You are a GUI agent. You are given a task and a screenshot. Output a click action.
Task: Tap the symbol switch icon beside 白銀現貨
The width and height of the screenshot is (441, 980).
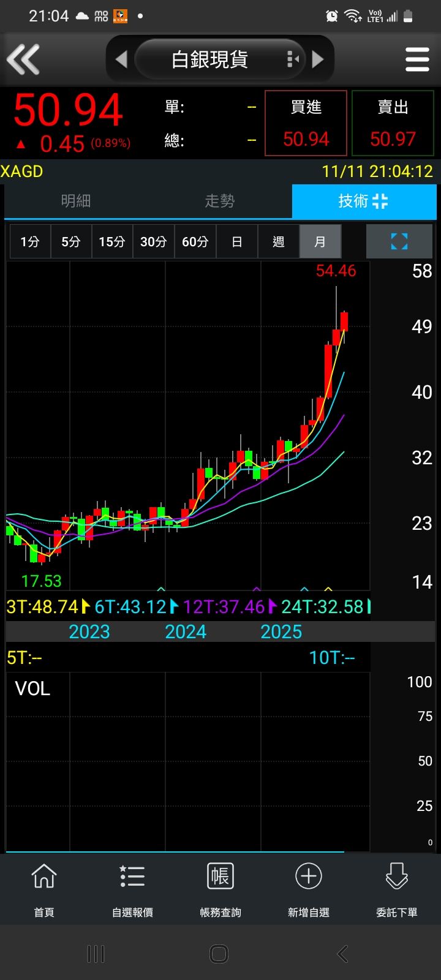(293, 59)
